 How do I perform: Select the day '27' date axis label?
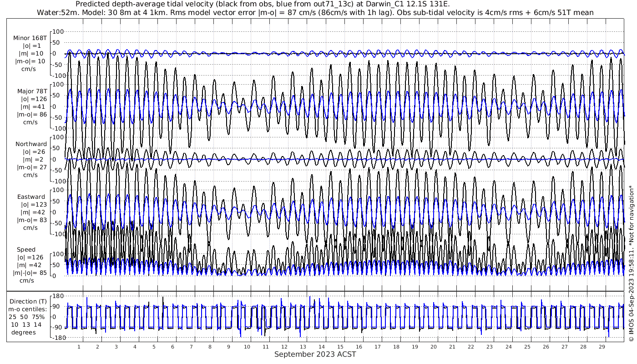[x=565, y=347]
